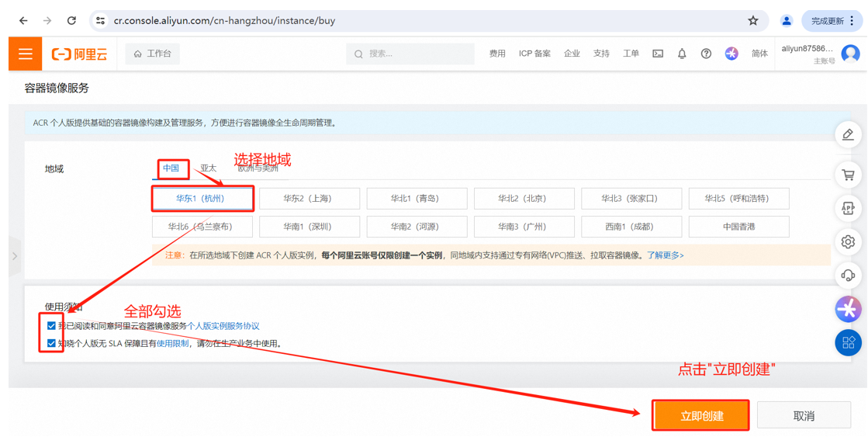Image resolution: width=868 pixels, height=437 pixels.
Task: Open the customer service headset icon
Action: coord(848,275)
